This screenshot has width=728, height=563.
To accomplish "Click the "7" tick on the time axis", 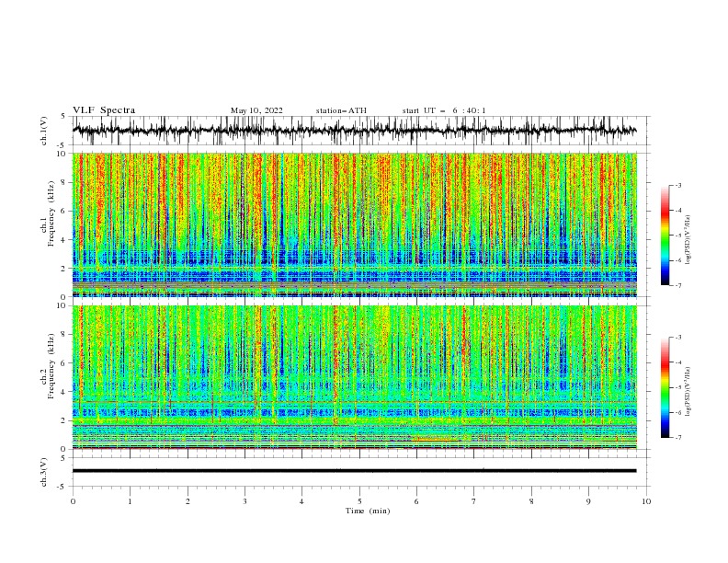I will click(x=474, y=501).
